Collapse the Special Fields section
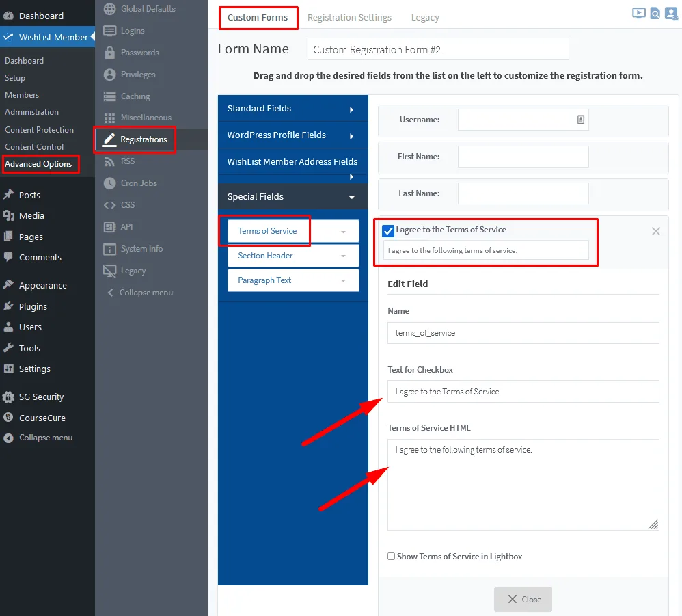682x616 pixels. pyautogui.click(x=292, y=197)
